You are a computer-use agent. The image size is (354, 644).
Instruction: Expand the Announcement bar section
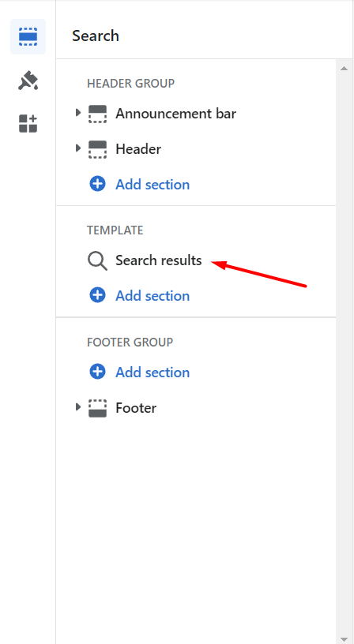click(x=77, y=113)
